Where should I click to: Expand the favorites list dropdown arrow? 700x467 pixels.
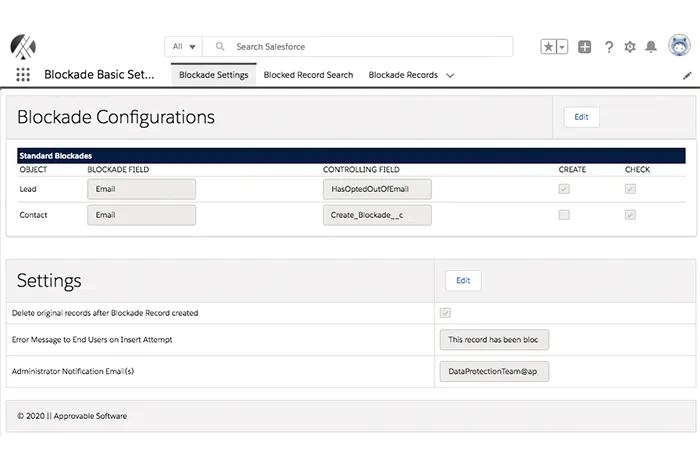562,46
